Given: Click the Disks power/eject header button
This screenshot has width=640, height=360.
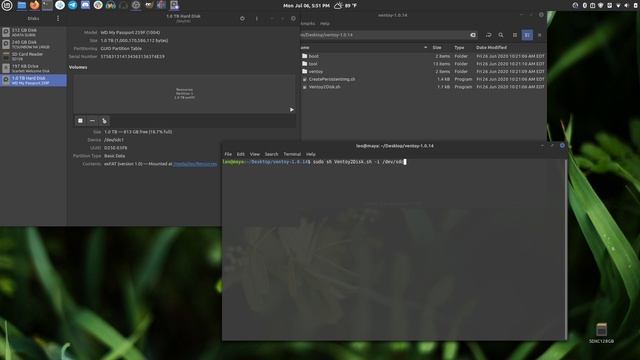Looking at the screenshot, I should point(242,18).
